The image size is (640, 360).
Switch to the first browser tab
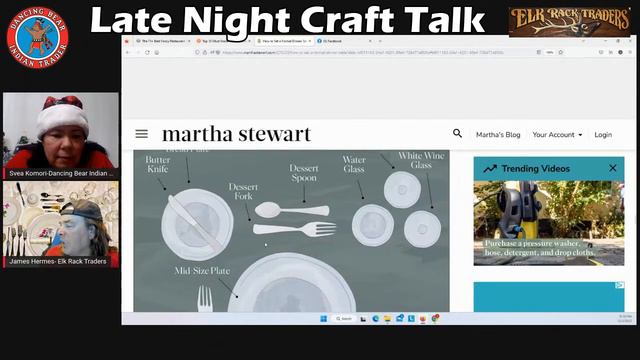[163, 41]
